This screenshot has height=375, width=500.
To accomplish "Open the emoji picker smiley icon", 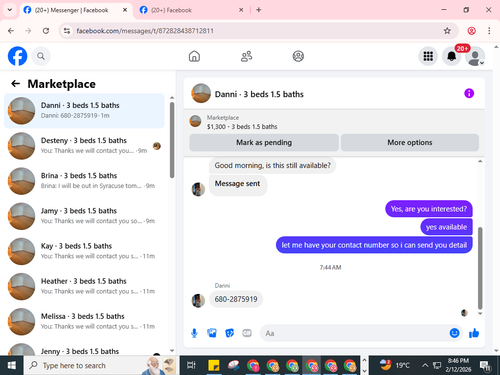I will coord(454,333).
